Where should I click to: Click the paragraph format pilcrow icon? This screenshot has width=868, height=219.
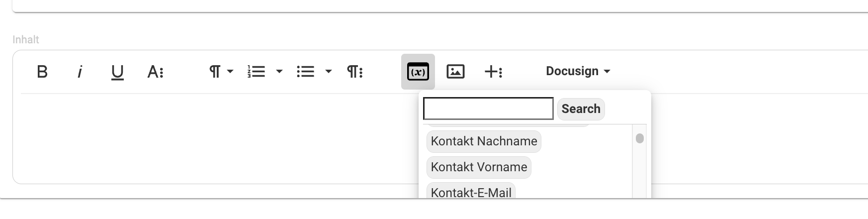pyautogui.click(x=215, y=72)
